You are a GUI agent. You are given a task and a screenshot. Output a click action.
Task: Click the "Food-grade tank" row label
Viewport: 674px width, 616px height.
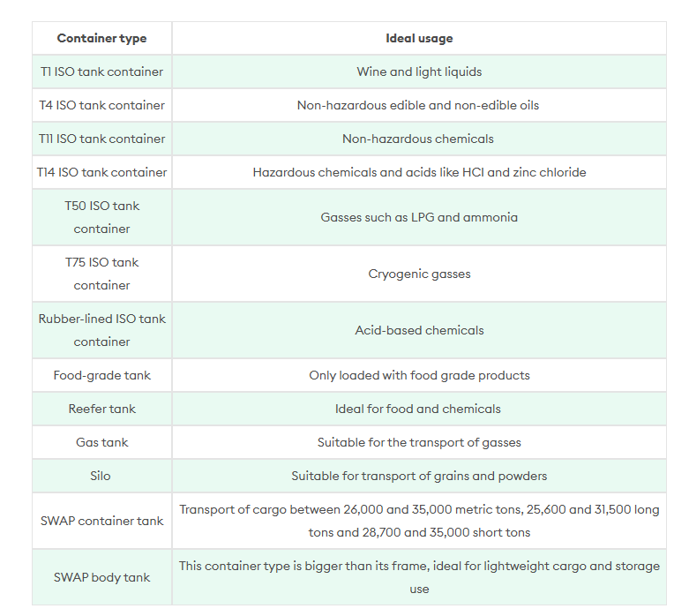click(x=101, y=375)
